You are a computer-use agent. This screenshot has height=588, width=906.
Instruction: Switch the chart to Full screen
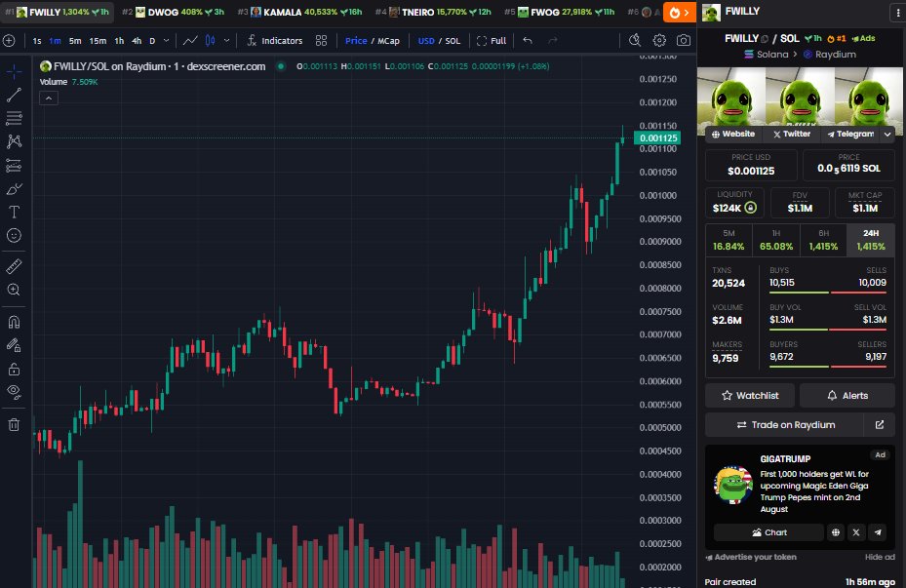[x=492, y=40]
